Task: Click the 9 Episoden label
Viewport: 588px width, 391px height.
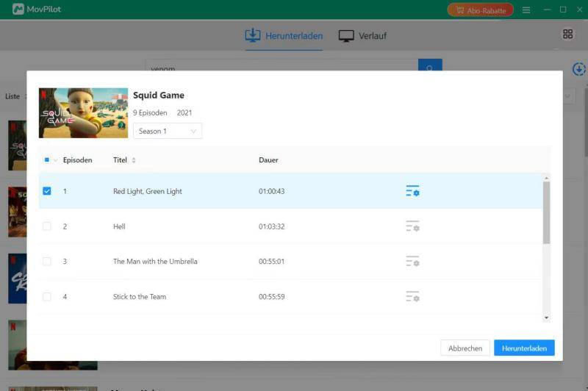Action: point(150,112)
